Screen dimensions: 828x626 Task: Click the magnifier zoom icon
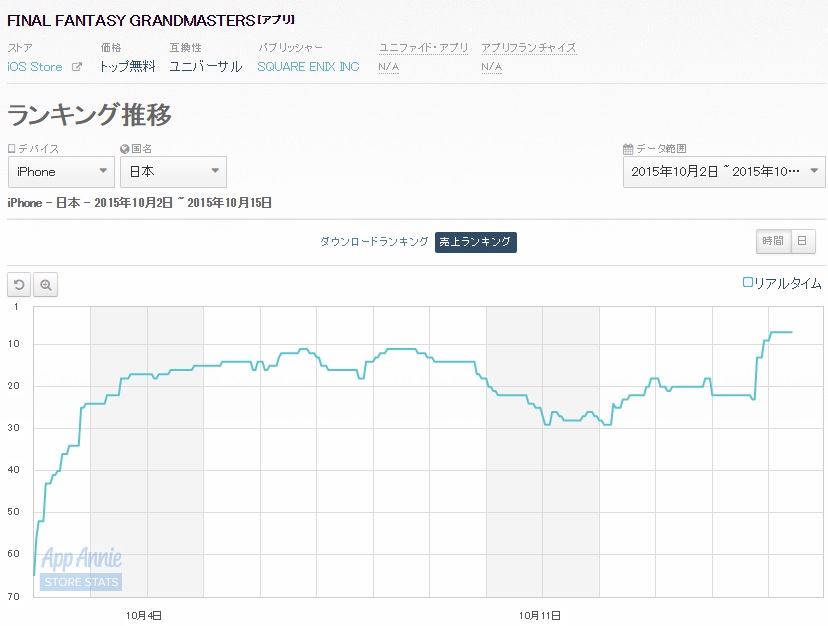tap(45, 285)
